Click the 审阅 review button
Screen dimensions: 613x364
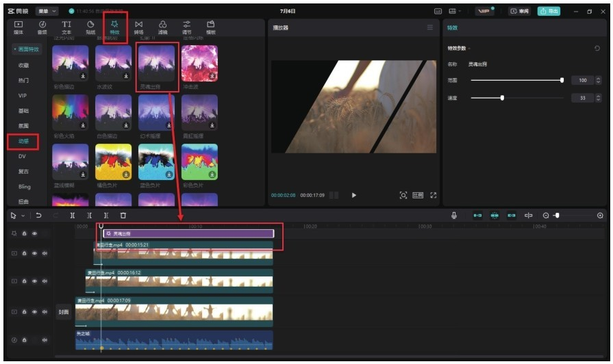tap(520, 12)
